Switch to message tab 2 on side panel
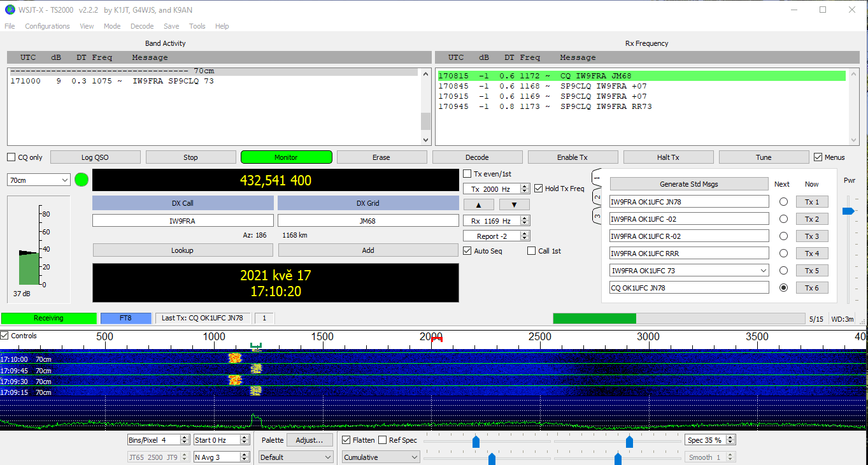 (x=597, y=197)
